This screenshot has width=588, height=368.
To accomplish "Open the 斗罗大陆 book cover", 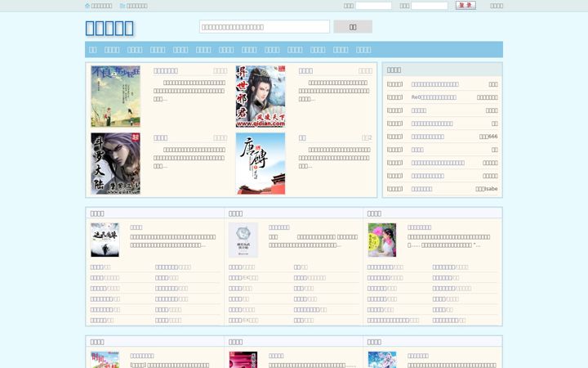I will tap(115, 164).
